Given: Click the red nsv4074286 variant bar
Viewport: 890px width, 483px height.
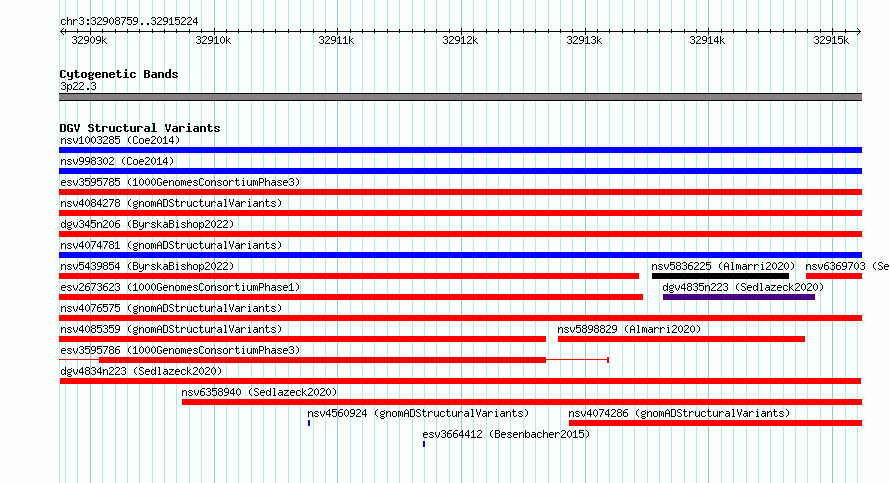Looking at the screenshot, I should click(715, 423).
